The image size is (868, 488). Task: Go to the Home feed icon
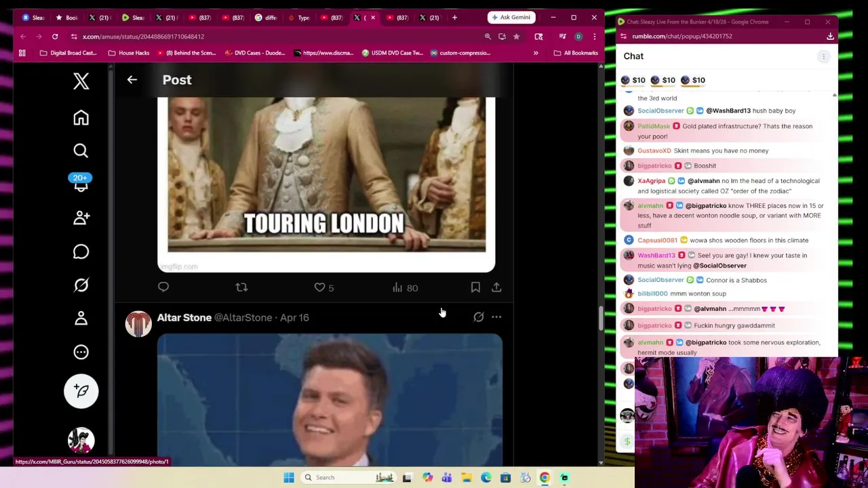(81, 118)
